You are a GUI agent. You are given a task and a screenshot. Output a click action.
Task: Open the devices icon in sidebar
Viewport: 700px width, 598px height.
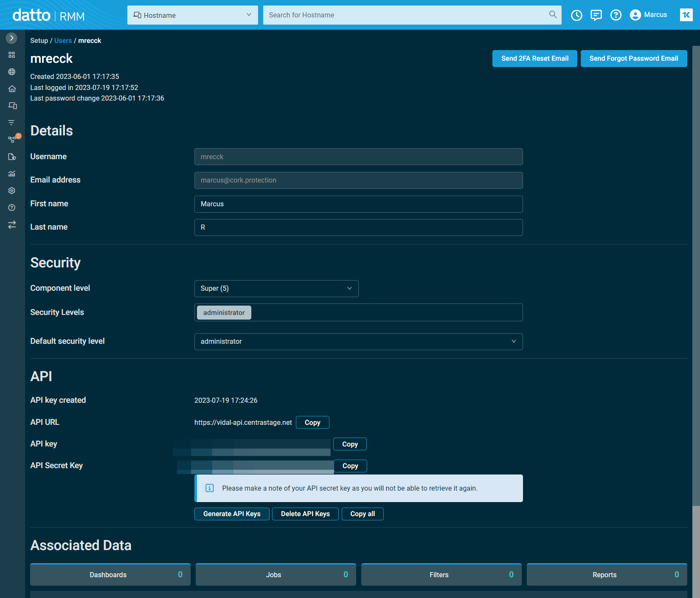[12, 106]
